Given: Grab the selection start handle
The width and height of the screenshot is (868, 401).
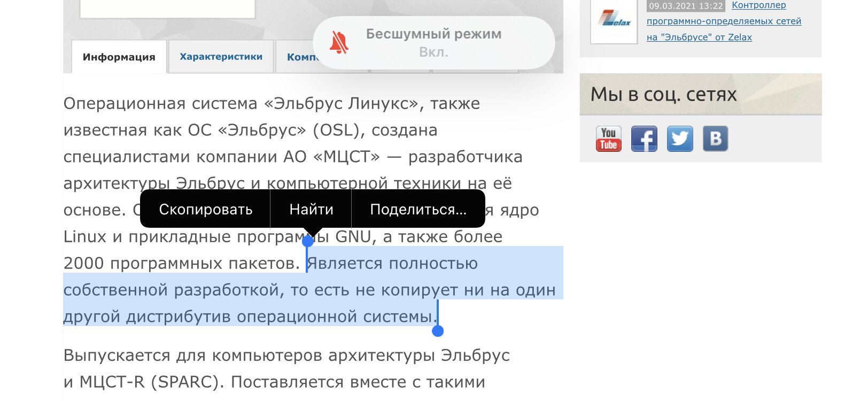Looking at the screenshot, I should [308, 242].
